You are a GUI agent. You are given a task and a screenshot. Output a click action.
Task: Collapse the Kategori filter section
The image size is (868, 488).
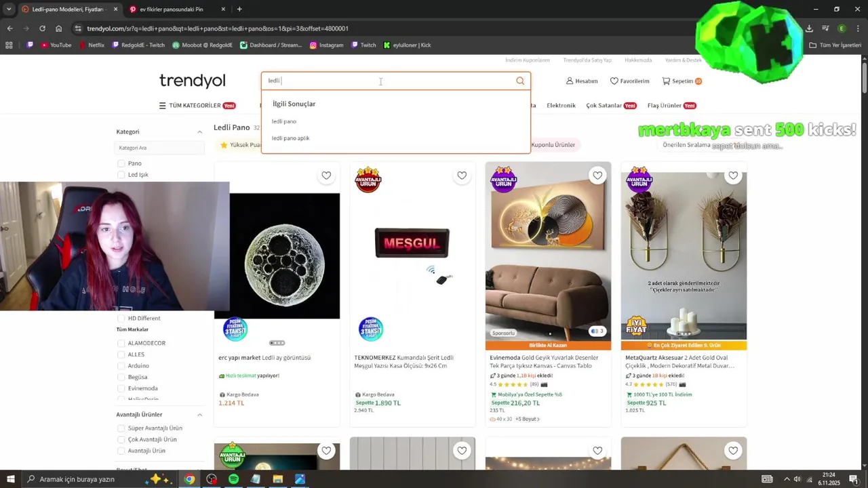[x=199, y=132]
